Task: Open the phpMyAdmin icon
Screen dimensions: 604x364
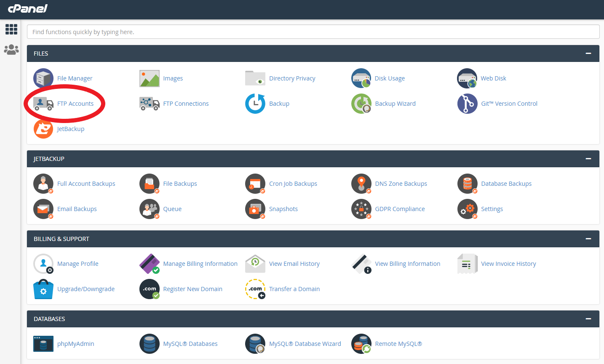Action: click(x=43, y=343)
